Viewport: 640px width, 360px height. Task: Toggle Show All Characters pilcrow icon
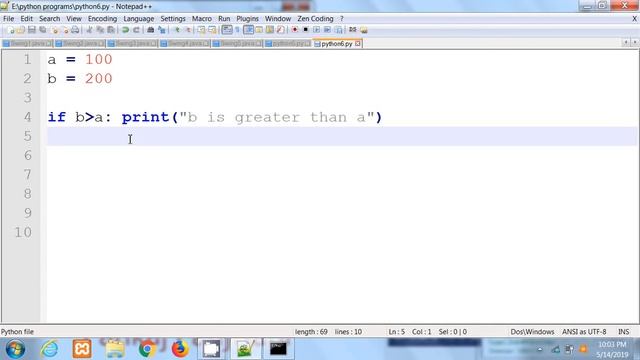237,30
